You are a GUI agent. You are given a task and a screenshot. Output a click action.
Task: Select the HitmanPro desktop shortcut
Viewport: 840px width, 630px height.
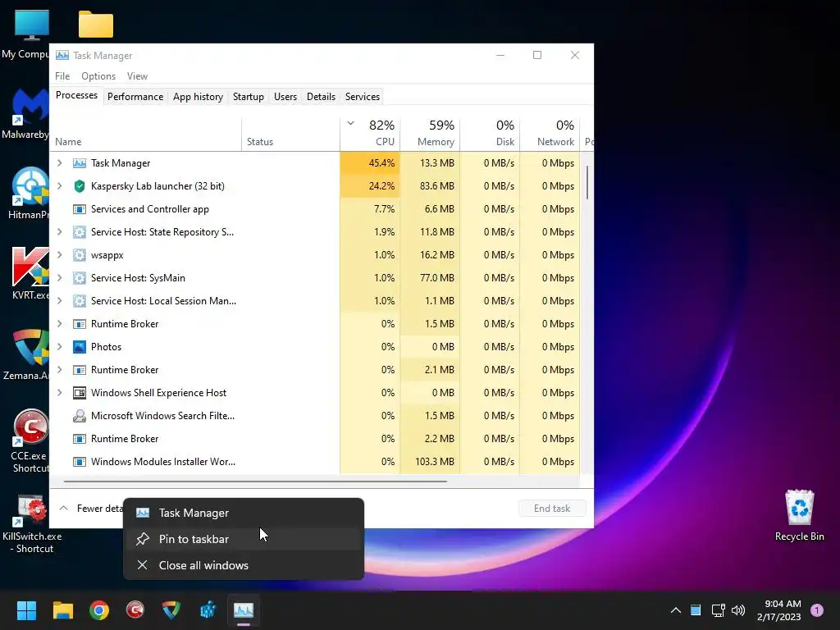pyautogui.click(x=27, y=194)
